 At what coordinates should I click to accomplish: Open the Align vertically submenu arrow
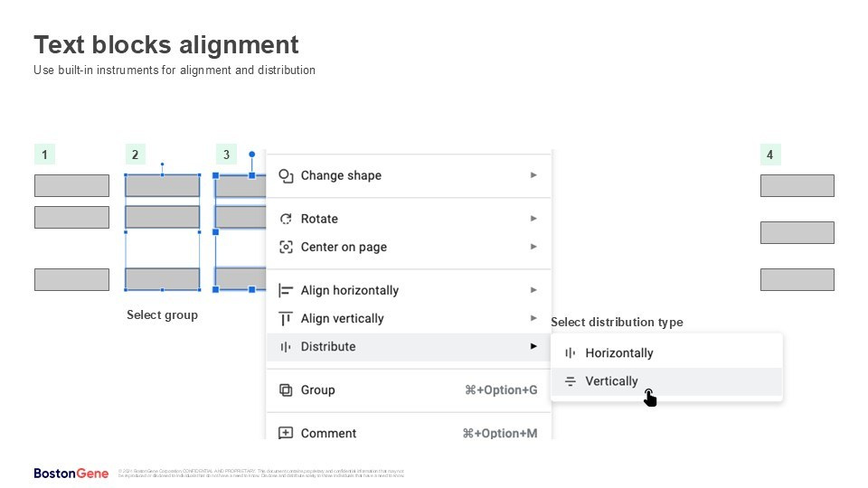pyautogui.click(x=533, y=318)
